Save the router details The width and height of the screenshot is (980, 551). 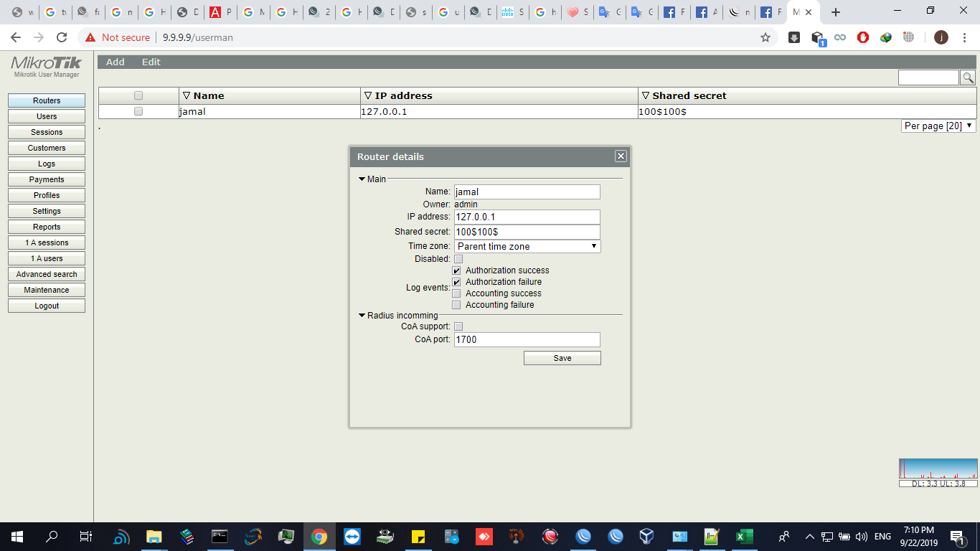562,358
